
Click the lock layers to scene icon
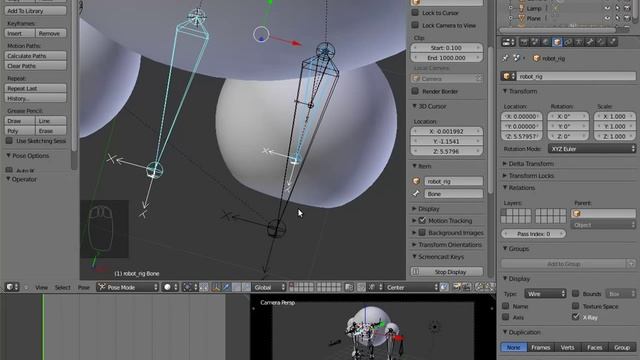tap(349, 287)
